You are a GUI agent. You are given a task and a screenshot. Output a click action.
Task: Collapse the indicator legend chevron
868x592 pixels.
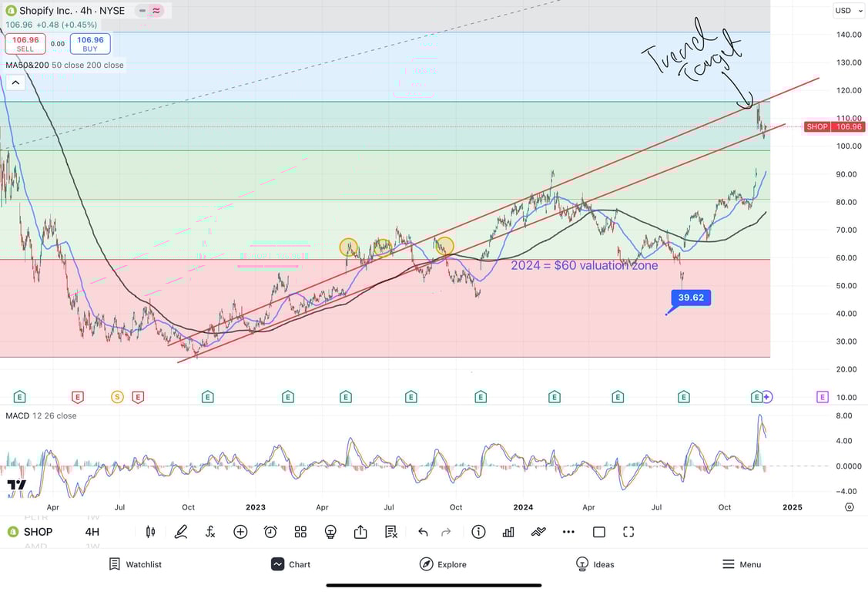15,83
